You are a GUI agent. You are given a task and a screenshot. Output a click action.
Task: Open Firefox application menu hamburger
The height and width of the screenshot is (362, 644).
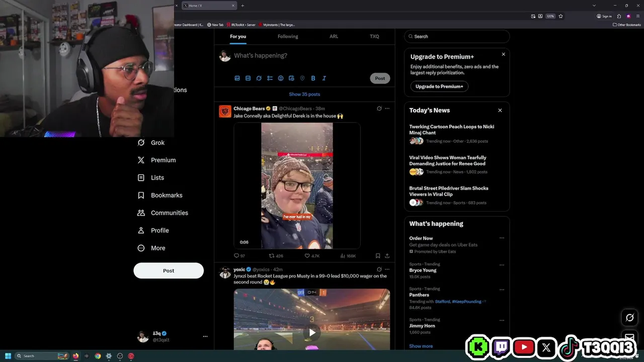[x=637, y=16]
